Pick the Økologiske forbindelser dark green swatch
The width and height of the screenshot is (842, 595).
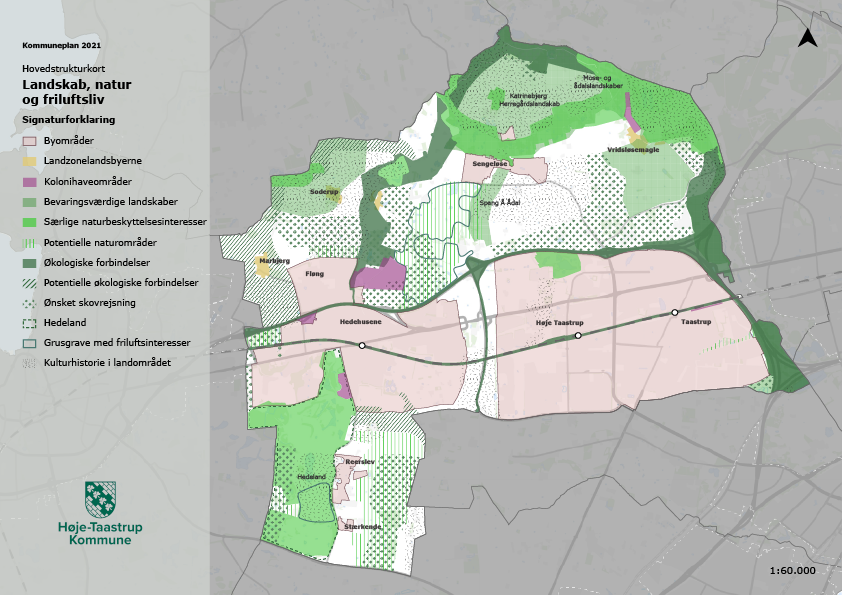30,263
